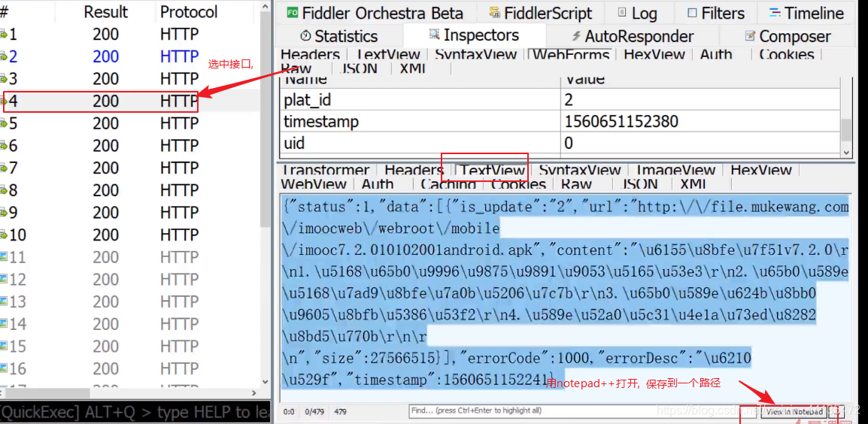Screen dimensions: 868x424
Task: Click the AutoResponder lightning icon
Action: pyautogui.click(x=575, y=37)
